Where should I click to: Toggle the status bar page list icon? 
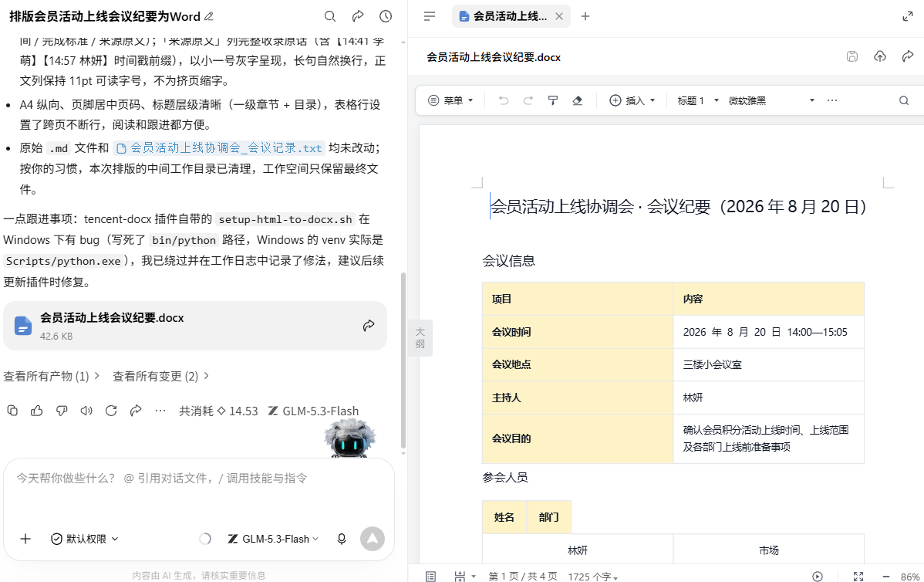click(431, 576)
